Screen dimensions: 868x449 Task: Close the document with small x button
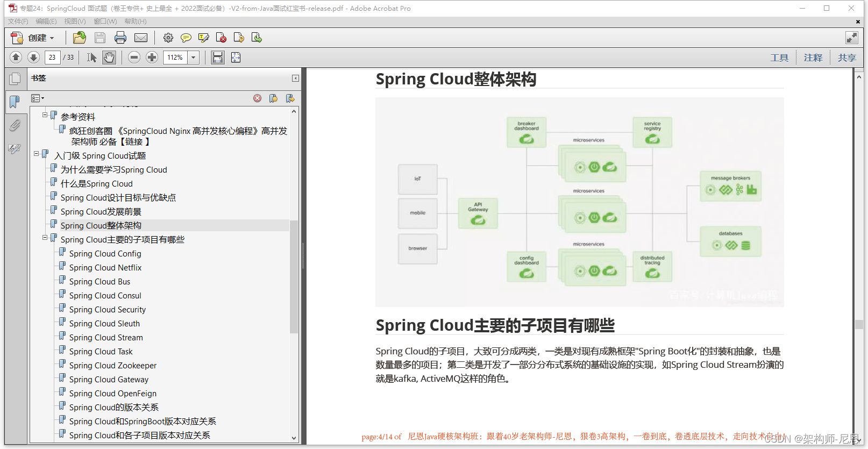pos(858,22)
